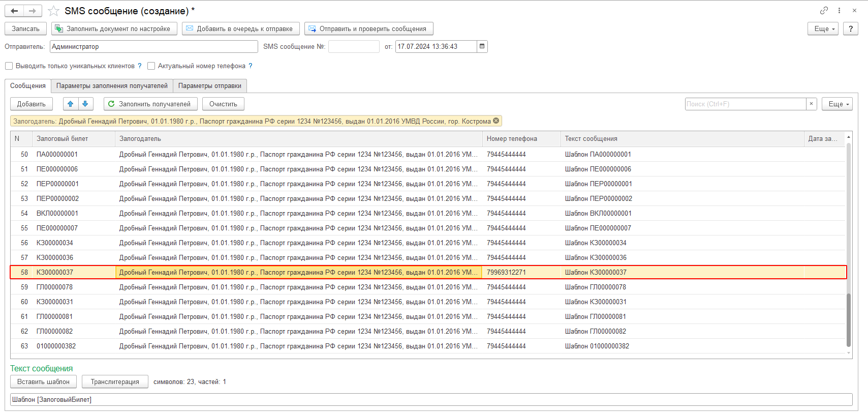Click Вставить шаблон button
The image size is (868, 412).
pos(43,381)
